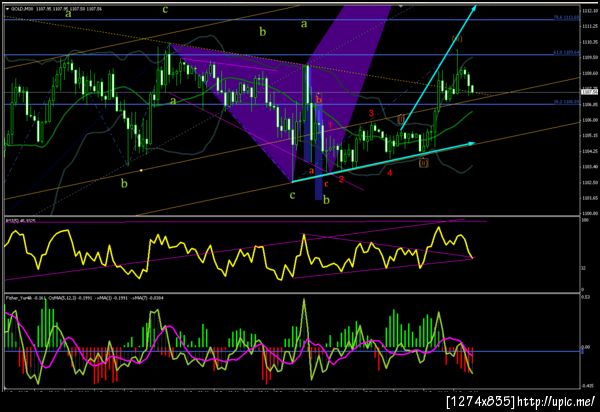Select the 1112.10 value on the price scale

coord(589,11)
